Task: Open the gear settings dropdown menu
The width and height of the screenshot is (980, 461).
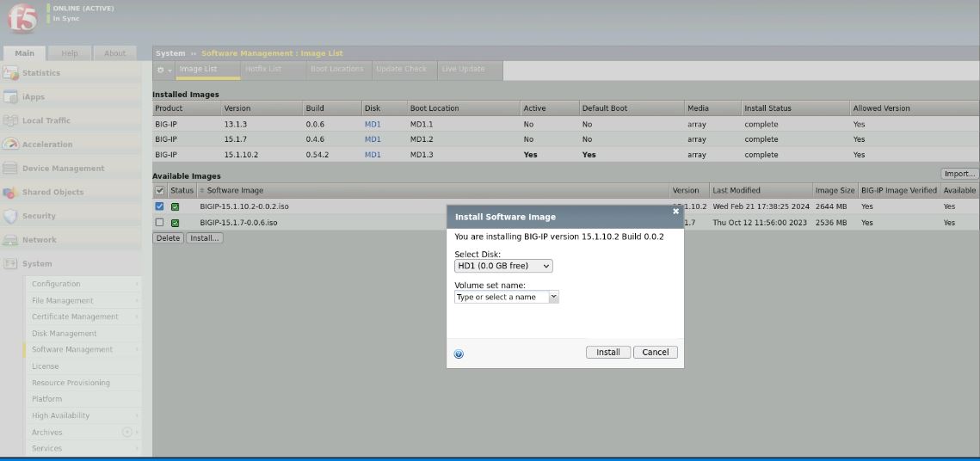Action: 163,70
